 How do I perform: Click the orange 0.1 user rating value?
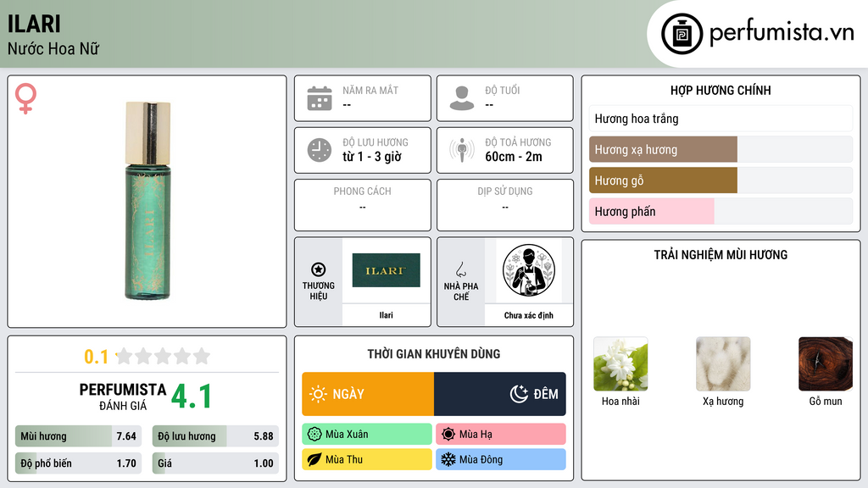97,357
